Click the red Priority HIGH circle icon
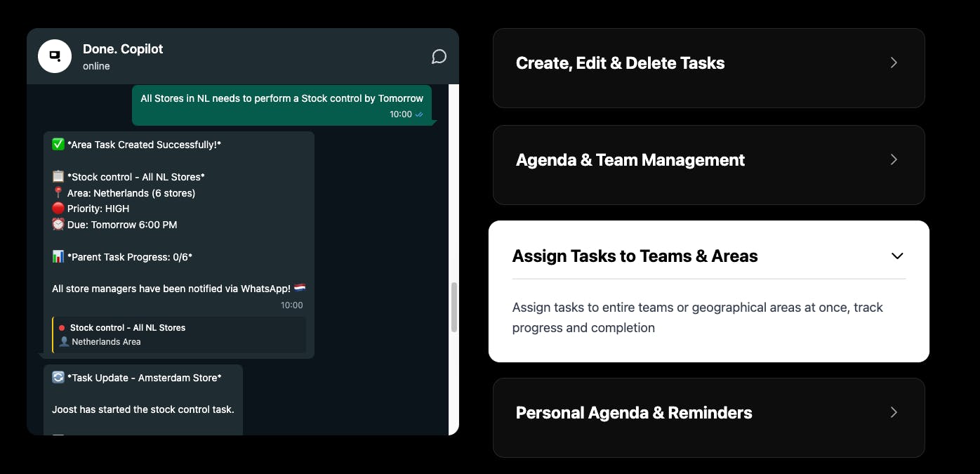The height and width of the screenshot is (474, 980). point(58,209)
